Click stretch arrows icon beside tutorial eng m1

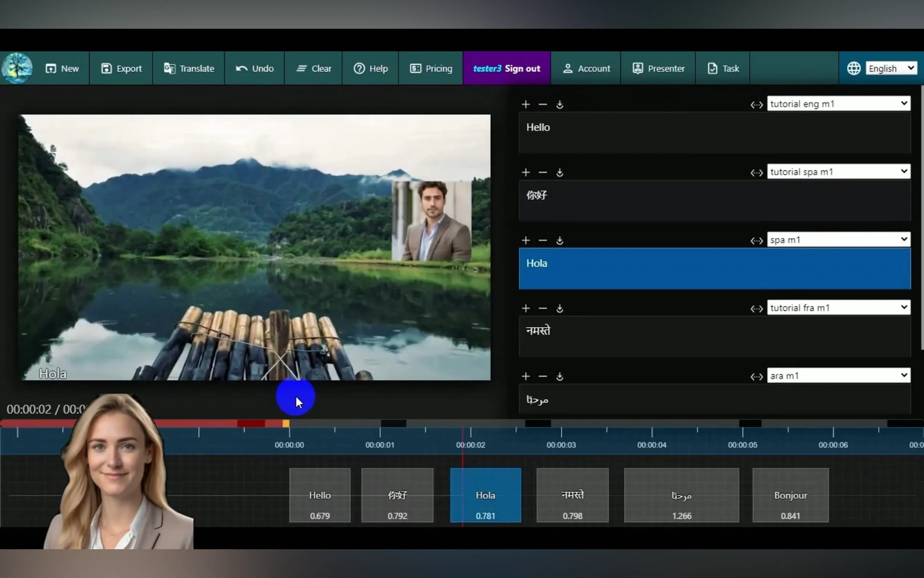click(x=756, y=104)
